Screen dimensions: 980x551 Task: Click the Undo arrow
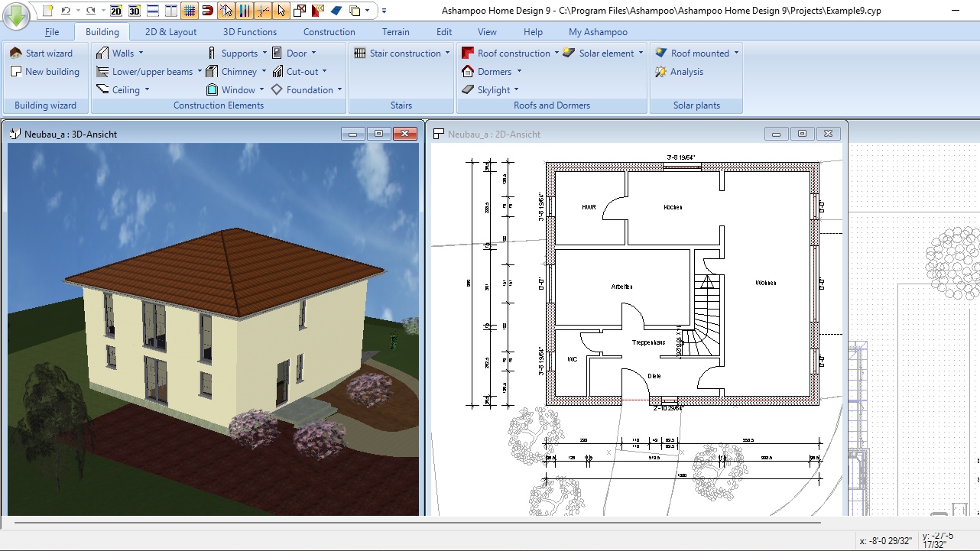pos(66,11)
